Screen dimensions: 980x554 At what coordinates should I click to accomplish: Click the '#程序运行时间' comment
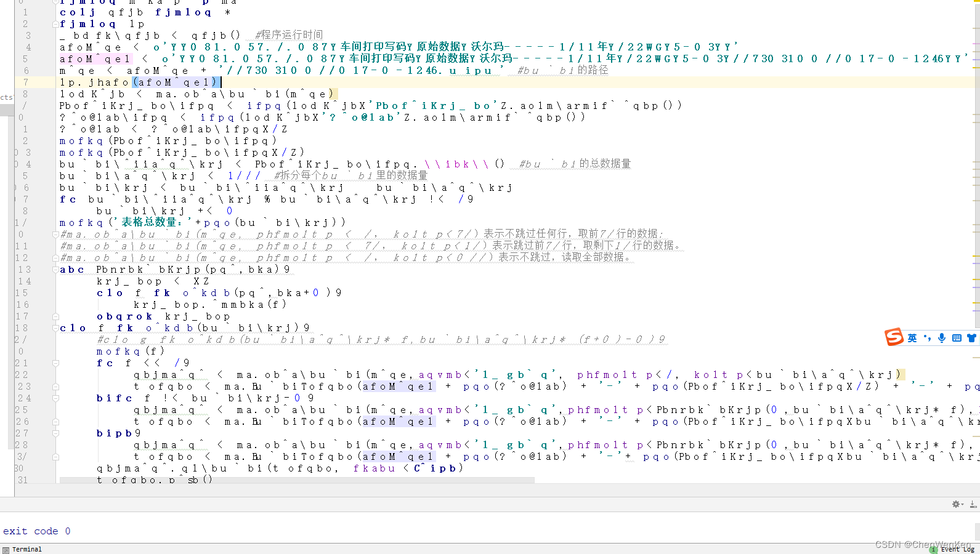click(289, 35)
